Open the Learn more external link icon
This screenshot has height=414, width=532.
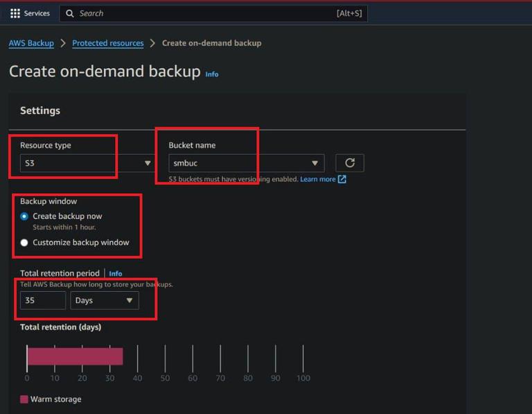point(342,179)
